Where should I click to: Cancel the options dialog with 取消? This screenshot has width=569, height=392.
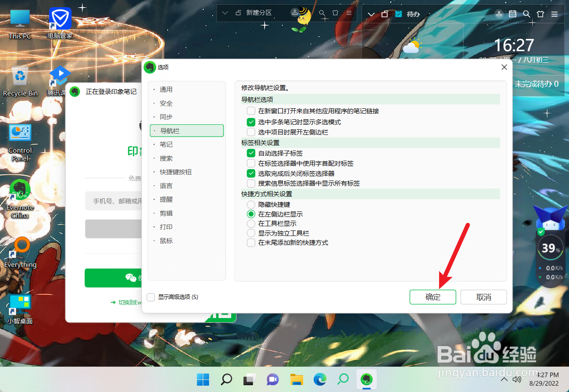[x=483, y=297]
